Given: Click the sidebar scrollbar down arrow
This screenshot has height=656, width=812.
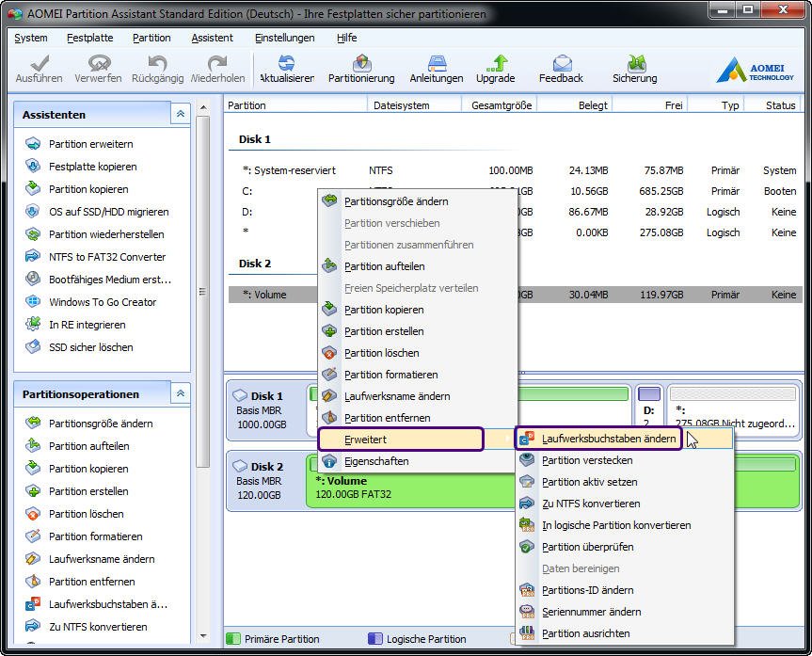Looking at the screenshot, I should [203, 636].
